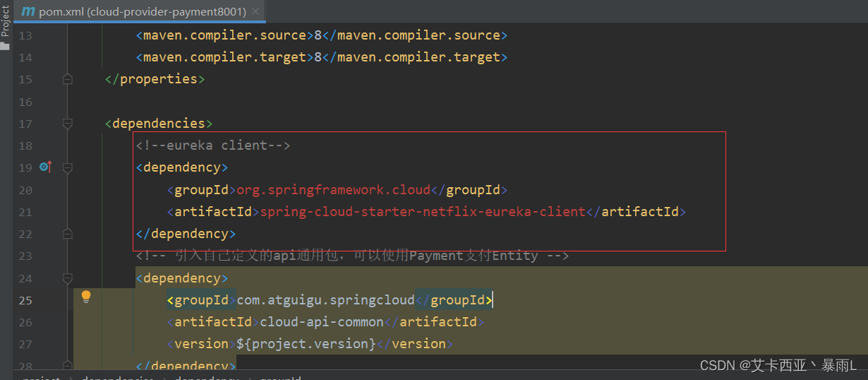Toggle the fold marker at </properties> on line 15
The width and height of the screenshot is (868, 380).
(x=67, y=79)
